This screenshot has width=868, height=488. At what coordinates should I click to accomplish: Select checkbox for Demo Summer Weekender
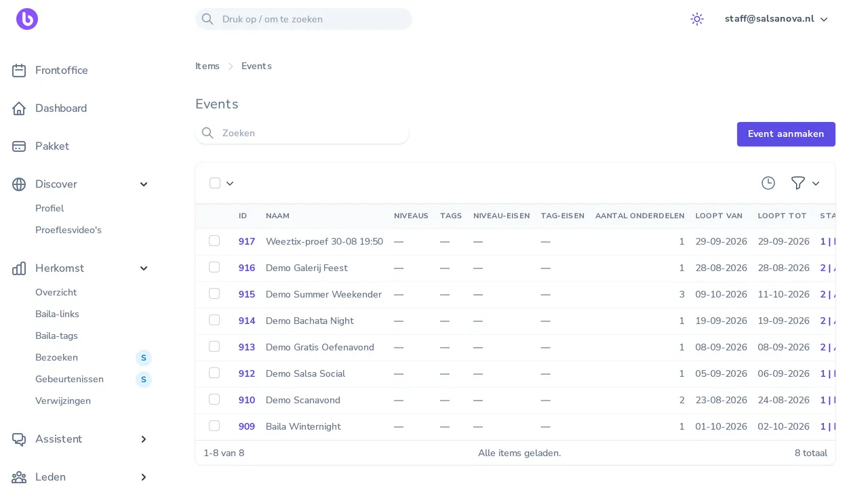pyautogui.click(x=214, y=293)
